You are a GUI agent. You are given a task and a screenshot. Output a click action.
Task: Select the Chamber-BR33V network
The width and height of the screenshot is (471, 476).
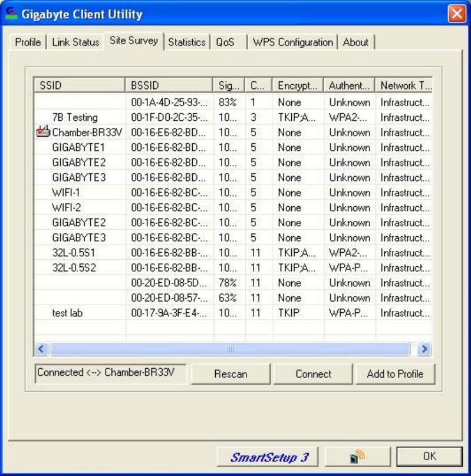[87, 133]
